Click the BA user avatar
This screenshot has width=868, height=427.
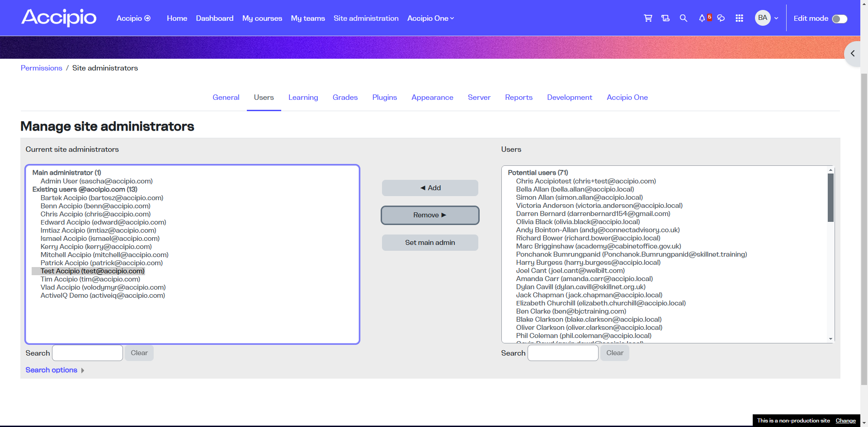click(763, 18)
